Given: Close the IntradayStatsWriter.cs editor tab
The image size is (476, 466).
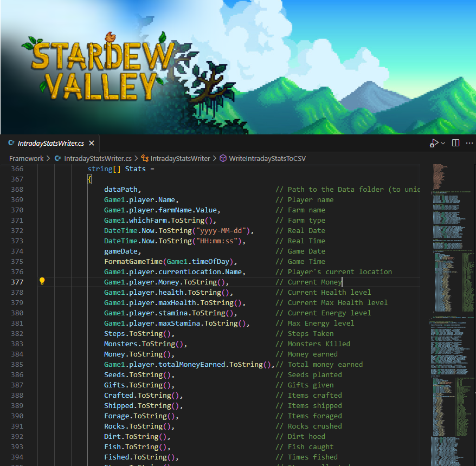Looking at the screenshot, I should (92, 143).
